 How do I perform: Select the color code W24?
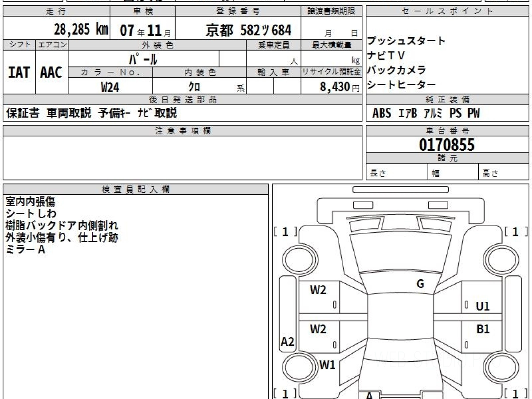click(x=110, y=87)
